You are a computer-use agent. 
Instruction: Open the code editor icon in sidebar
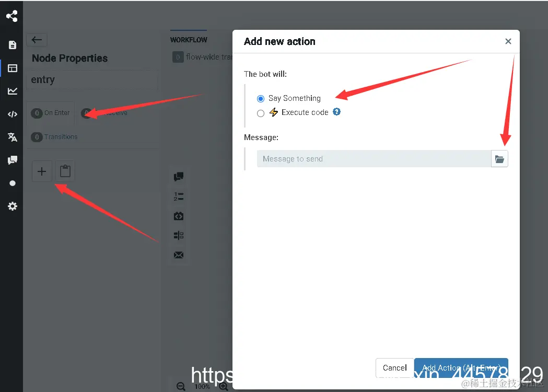(x=12, y=114)
